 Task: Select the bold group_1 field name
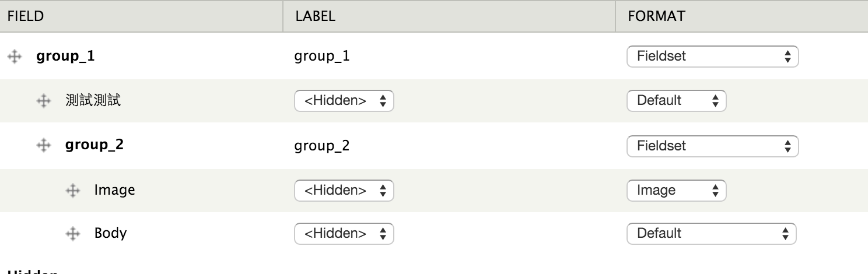(x=65, y=57)
